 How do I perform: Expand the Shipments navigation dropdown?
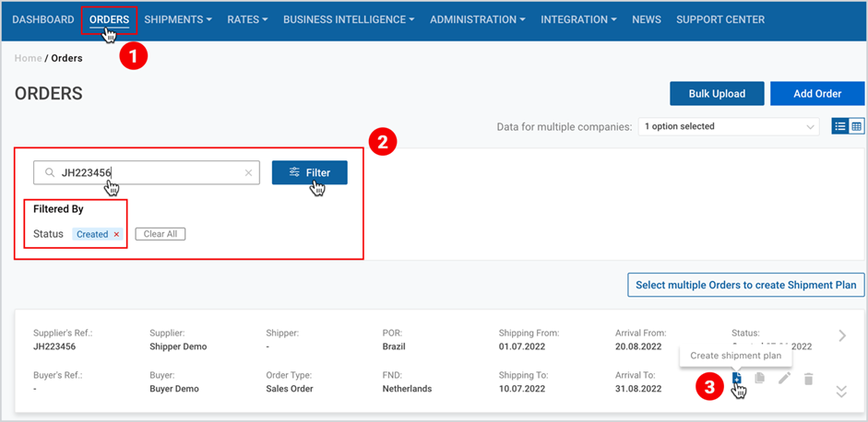178,19
